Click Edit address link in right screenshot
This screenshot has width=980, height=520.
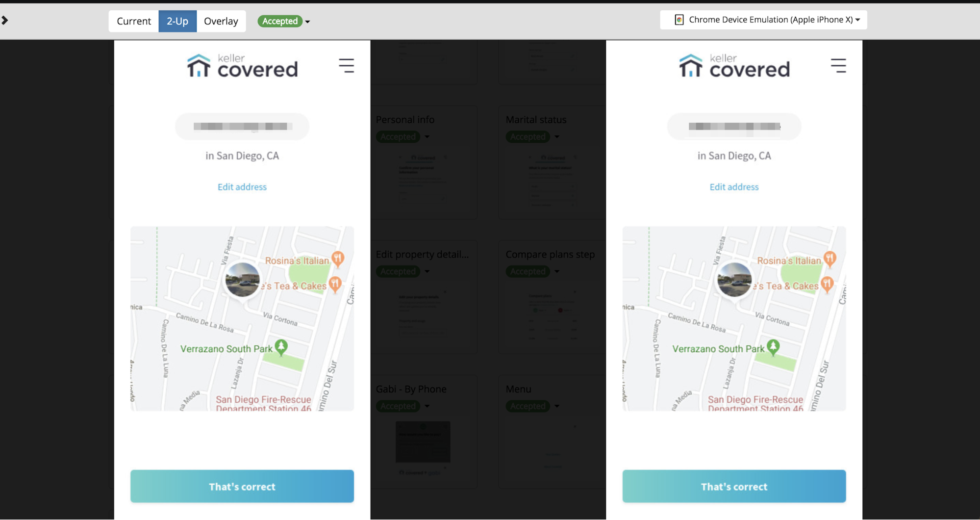pos(734,187)
